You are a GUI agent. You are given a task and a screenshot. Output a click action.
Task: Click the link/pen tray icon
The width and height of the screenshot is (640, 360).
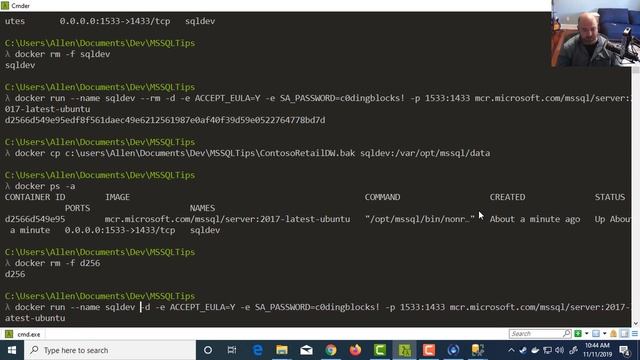point(573,350)
